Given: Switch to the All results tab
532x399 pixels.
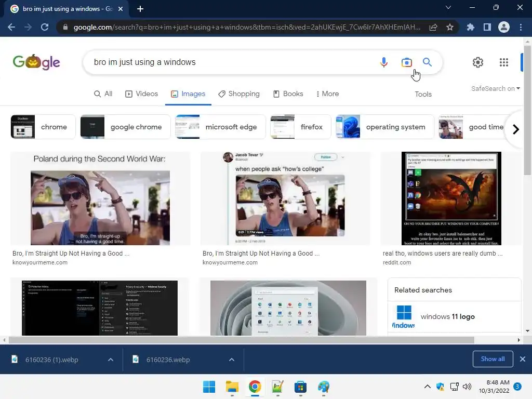Looking at the screenshot, I should [103, 94].
